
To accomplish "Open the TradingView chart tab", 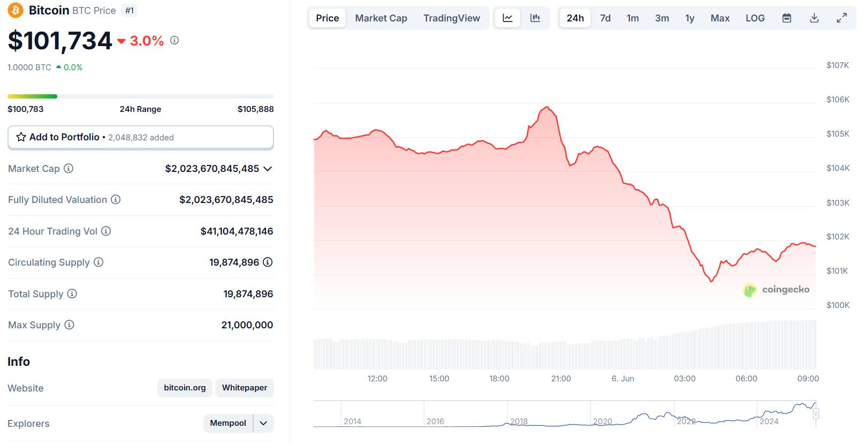I will [x=452, y=18].
